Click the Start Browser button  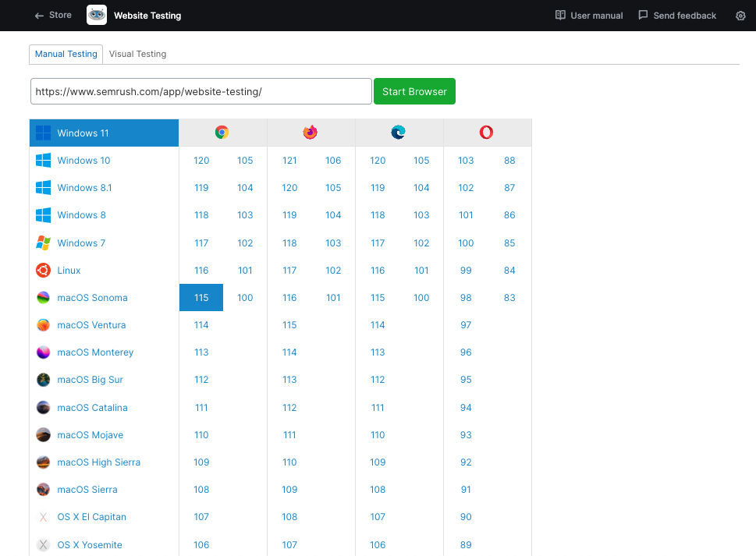(414, 91)
